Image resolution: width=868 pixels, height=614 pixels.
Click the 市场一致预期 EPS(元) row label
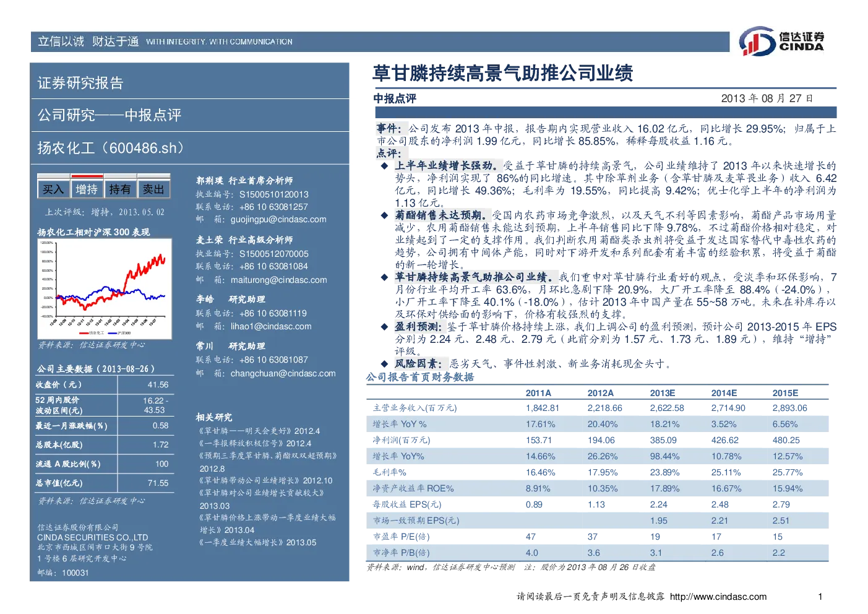(x=416, y=521)
